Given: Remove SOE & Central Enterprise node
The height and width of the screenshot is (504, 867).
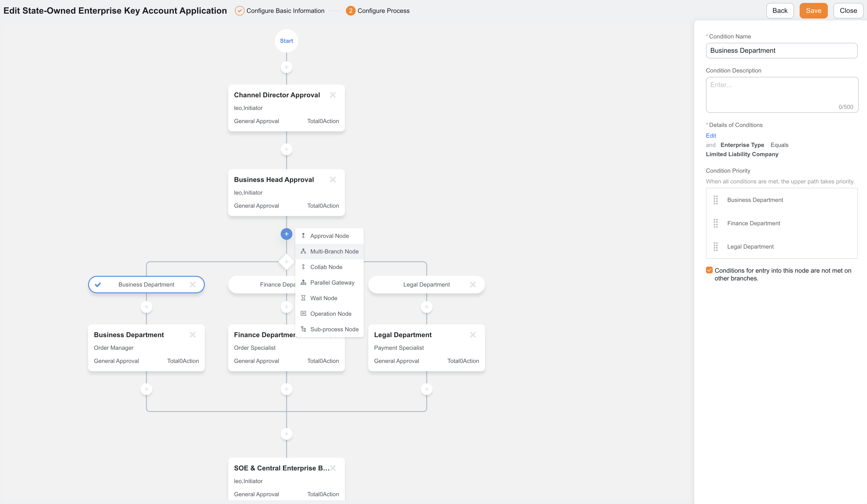Looking at the screenshot, I should tap(333, 468).
